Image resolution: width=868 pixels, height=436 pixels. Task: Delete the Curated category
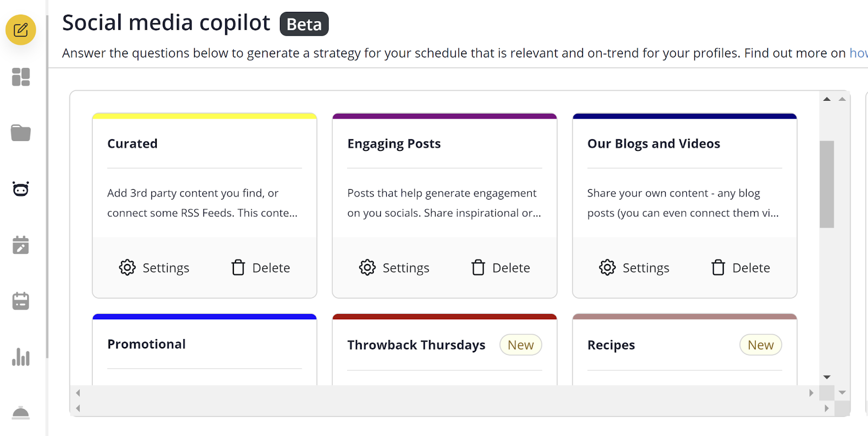click(x=261, y=268)
